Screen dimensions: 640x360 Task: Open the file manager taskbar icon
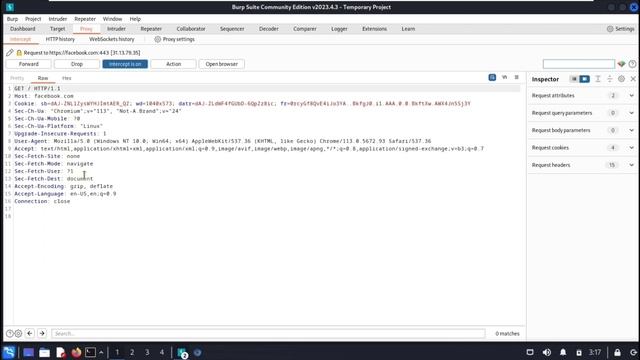(44, 352)
